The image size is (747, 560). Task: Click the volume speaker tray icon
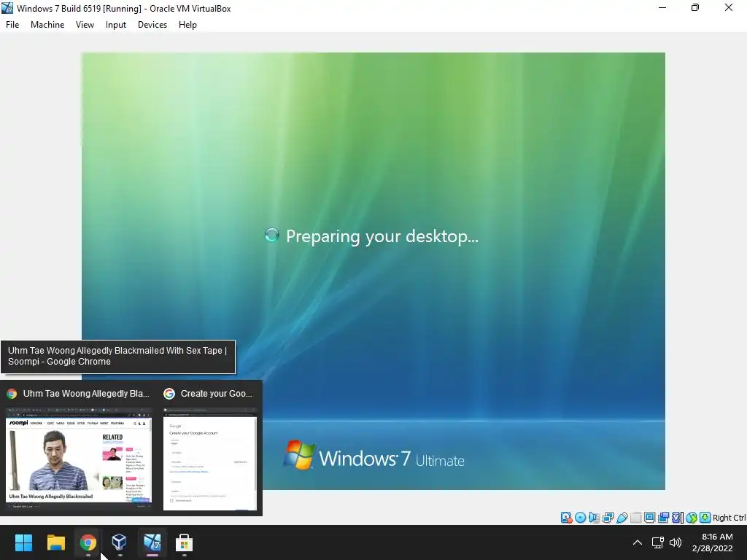click(676, 542)
